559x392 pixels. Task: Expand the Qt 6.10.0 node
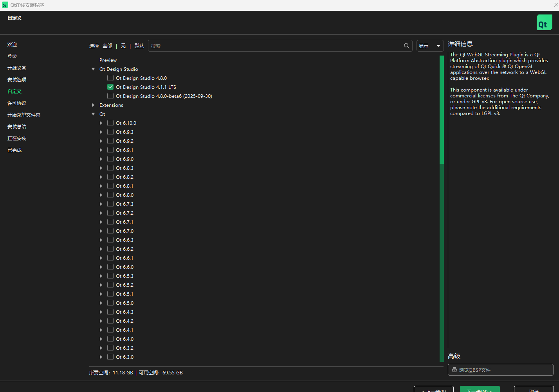[x=101, y=123]
